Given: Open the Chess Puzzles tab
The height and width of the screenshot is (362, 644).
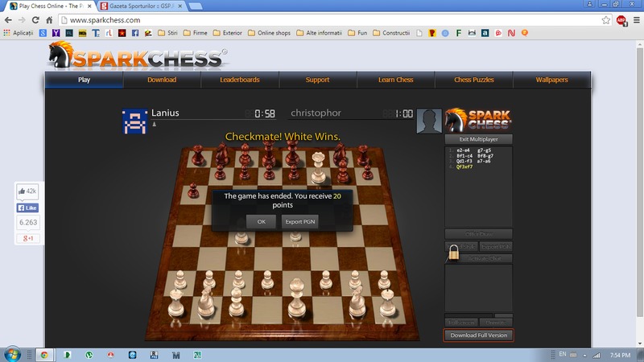Looking at the screenshot, I should (473, 80).
